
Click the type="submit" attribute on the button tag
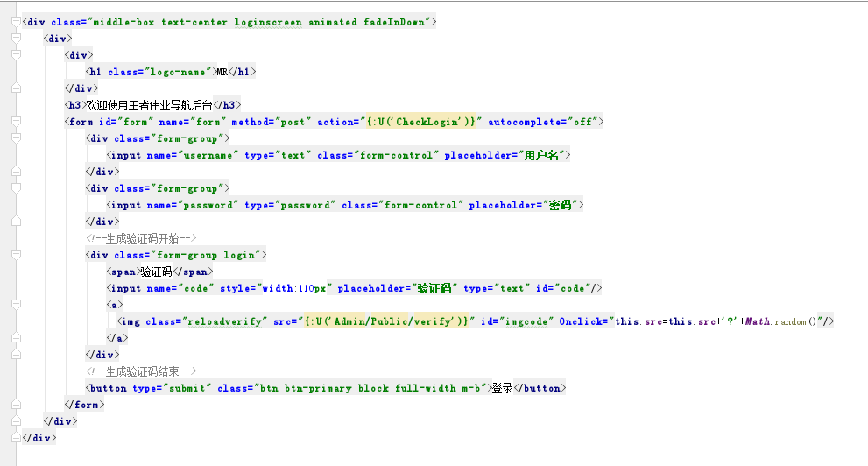point(172,388)
